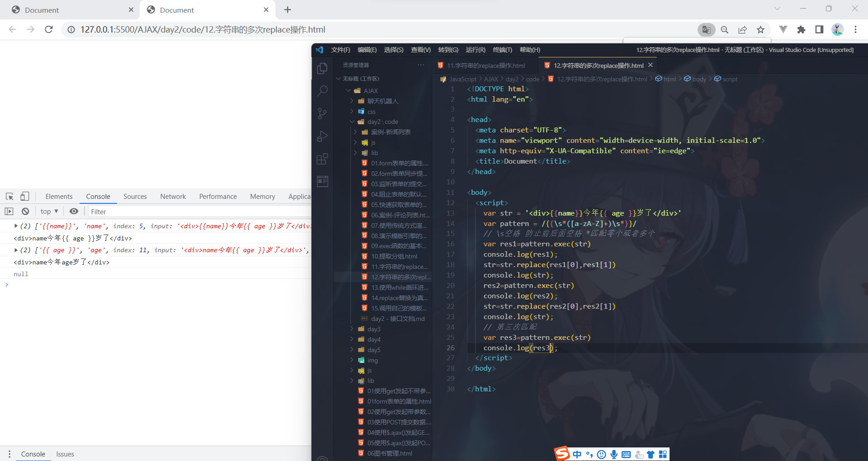This screenshot has height=461, width=868.
Task: Toggle DevTools device toolbar icon
Action: (25, 196)
